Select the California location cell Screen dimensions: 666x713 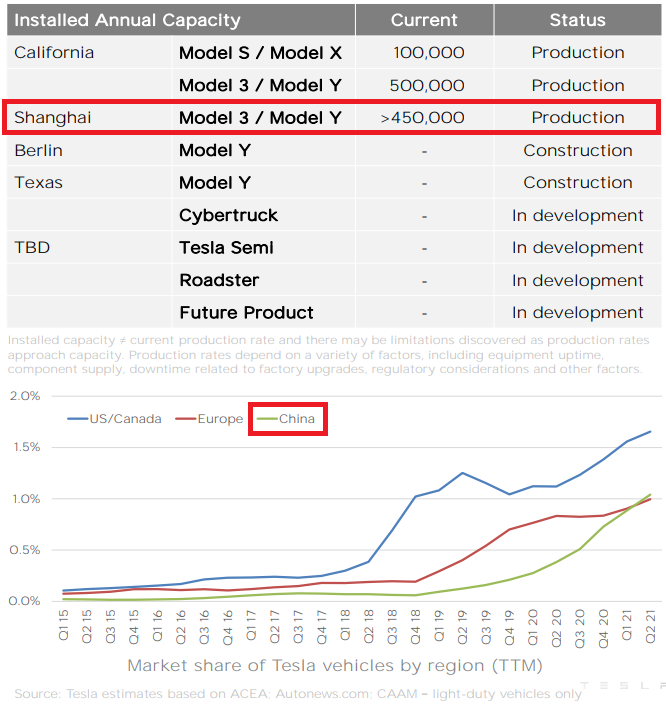54,53
